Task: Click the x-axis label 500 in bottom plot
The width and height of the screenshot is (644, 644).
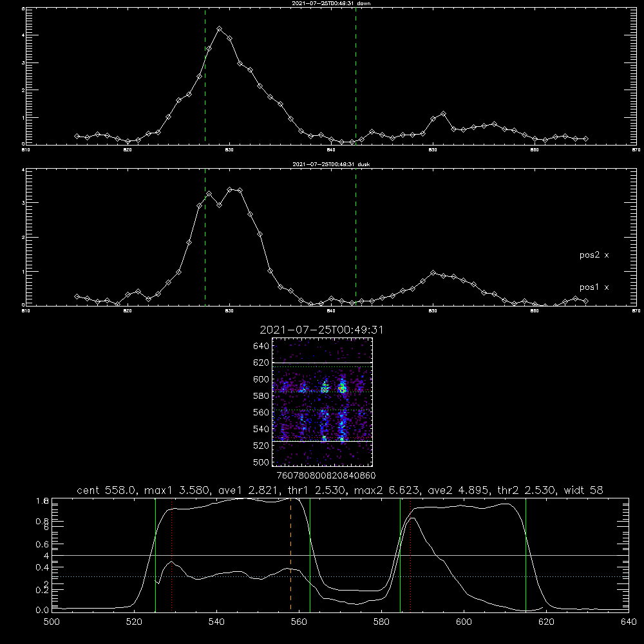Action: pyautogui.click(x=52, y=622)
